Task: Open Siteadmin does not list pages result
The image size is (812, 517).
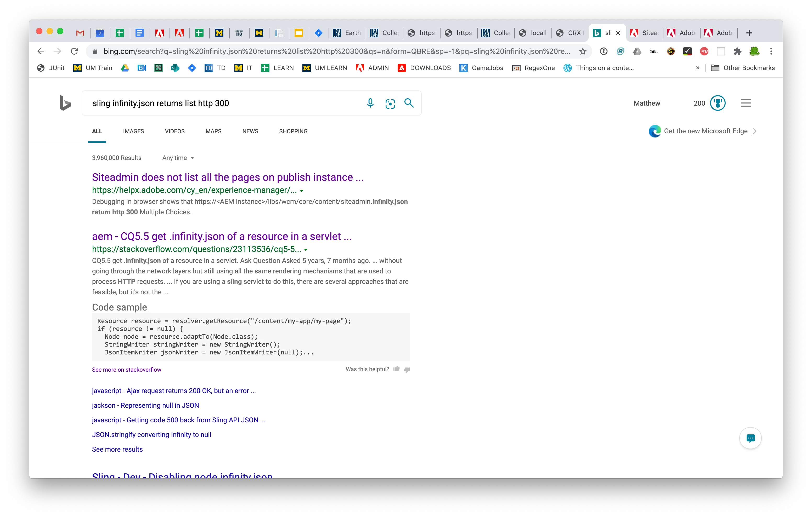Action: click(x=228, y=177)
